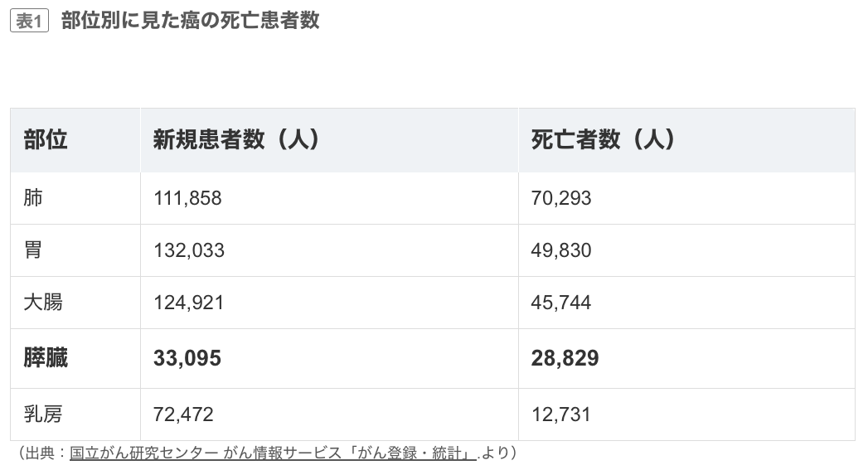This screenshot has width=868, height=475.
Task: Click the lung deaths value 70,293
Action: pyautogui.click(x=561, y=198)
